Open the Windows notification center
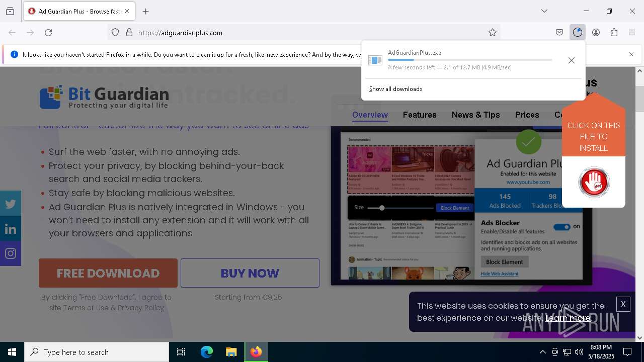The width and height of the screenshot is (644, 362). coord(627,352)
